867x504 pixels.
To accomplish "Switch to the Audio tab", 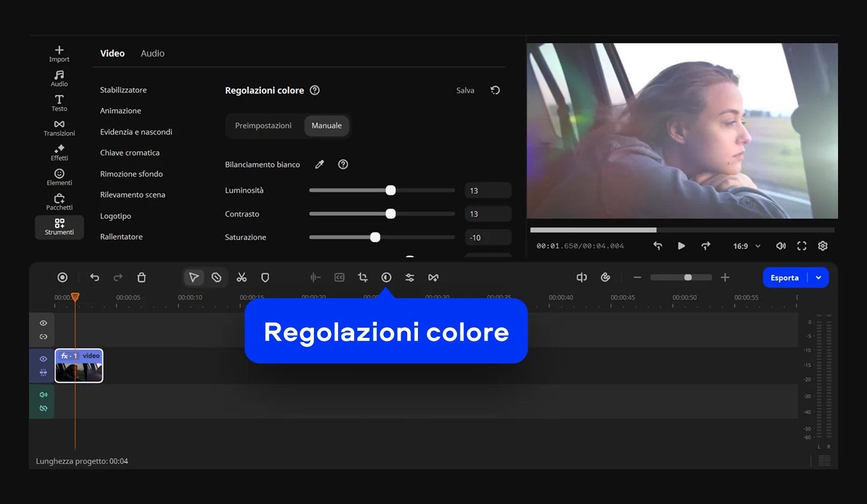I will (x=152, y=54).
